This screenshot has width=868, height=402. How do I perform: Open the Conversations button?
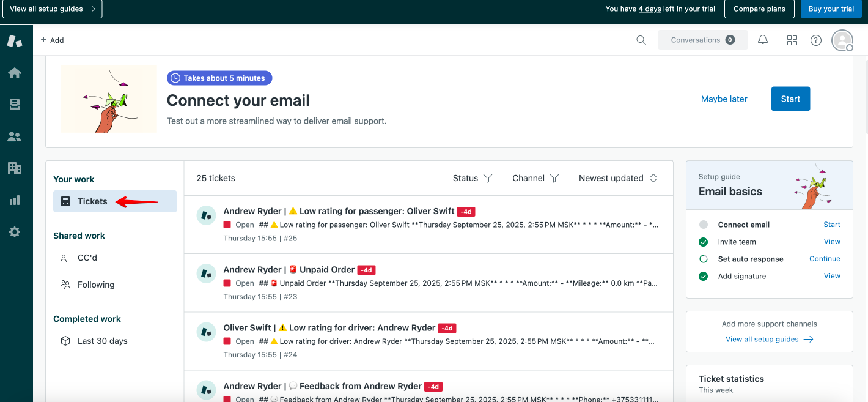pyautogui.click(x=703, y=40)
